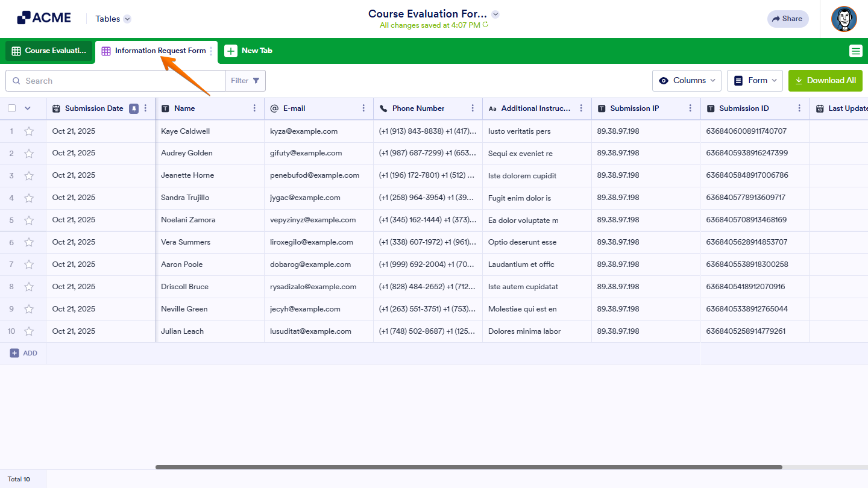Open the Columns visibility dropdown
This screenshot has width=868, height=488.
(x=687, y=80)
